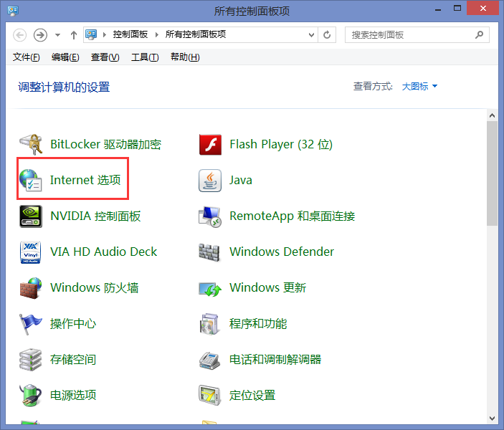Open the BitLocker 驱动器加密 link text
The height and width of the screenshot is (430, 504).
pyautogui.click(x=106, y=144)
